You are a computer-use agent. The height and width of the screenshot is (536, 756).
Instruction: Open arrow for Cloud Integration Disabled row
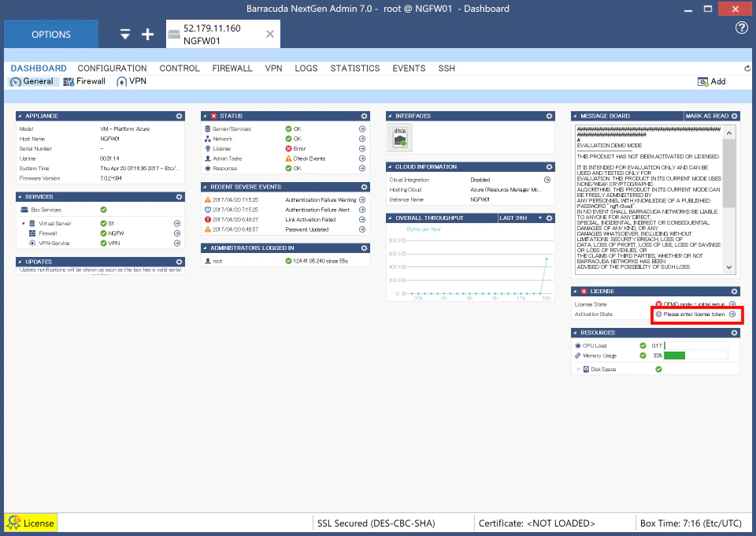pos(547,180)
